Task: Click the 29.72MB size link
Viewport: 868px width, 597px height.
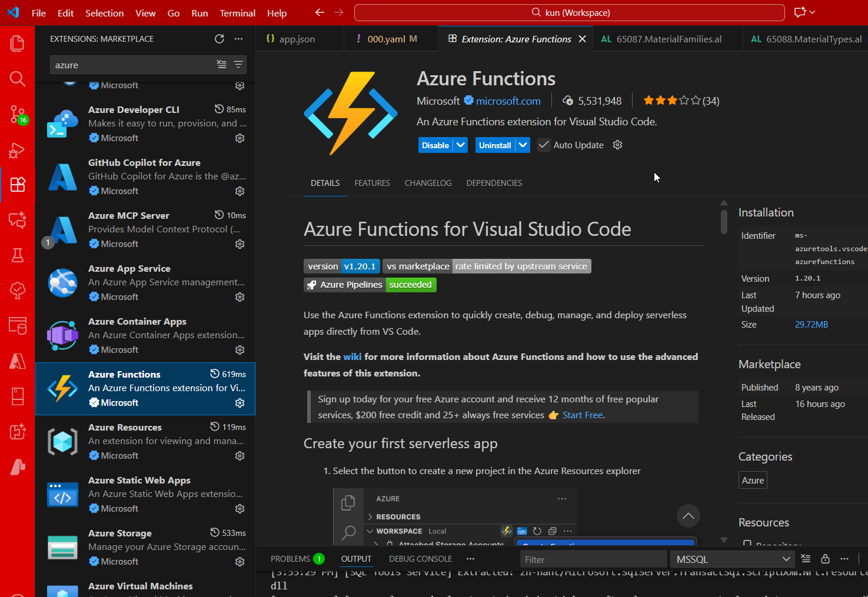Action: tap(812, 325)
